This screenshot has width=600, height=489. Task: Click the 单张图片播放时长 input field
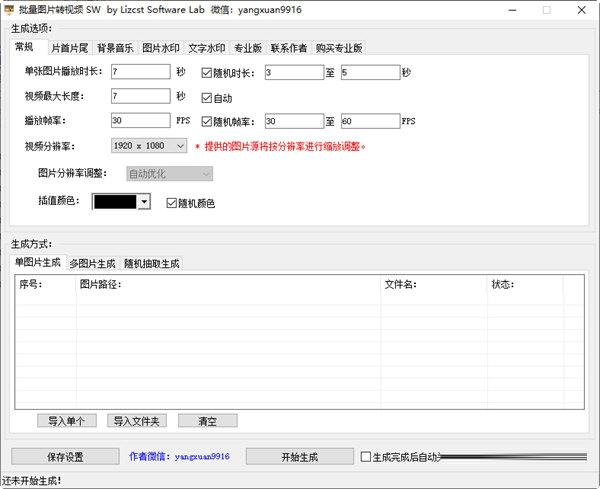coord(141,72)
